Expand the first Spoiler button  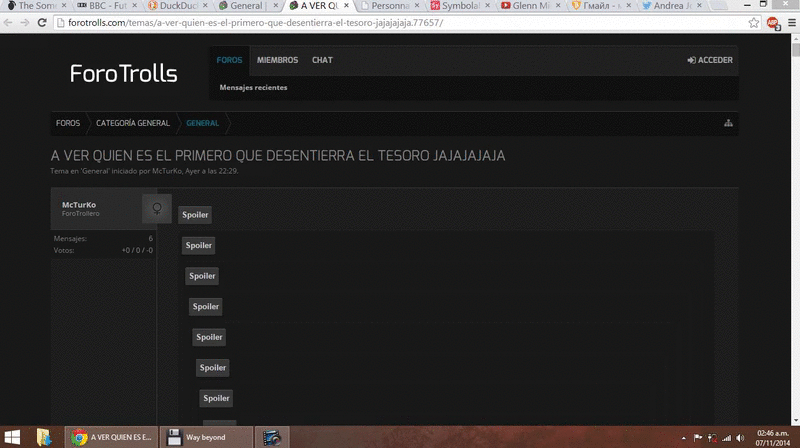pyautogui.click(x=195, y=215)
